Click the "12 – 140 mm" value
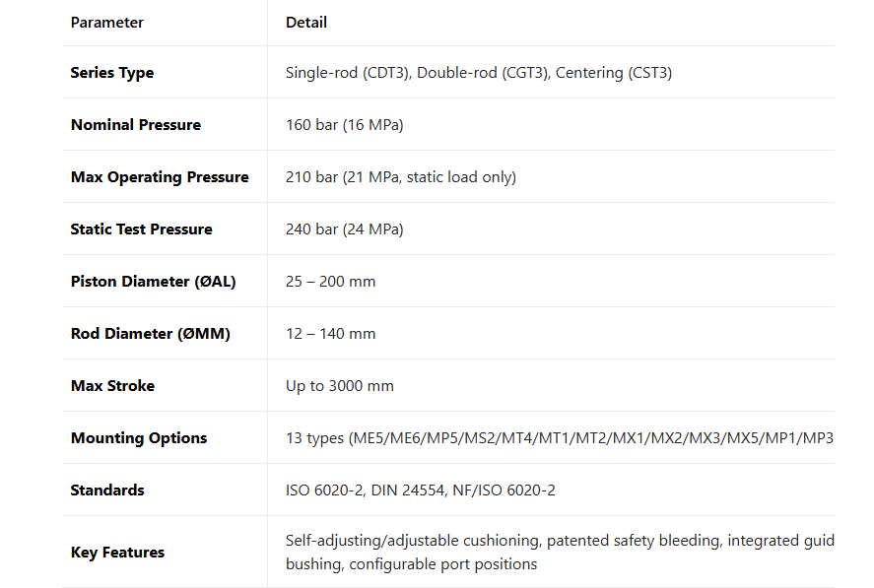The height and width of the screenshot is (588, 874). 330,334
